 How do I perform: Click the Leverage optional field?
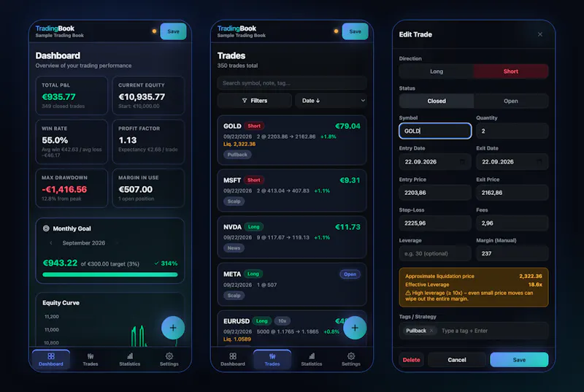[x=435, y=253]
